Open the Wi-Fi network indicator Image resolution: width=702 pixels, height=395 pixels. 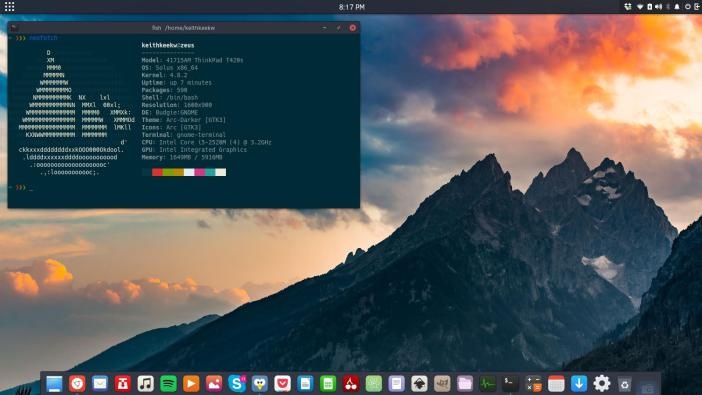point(640,7)
